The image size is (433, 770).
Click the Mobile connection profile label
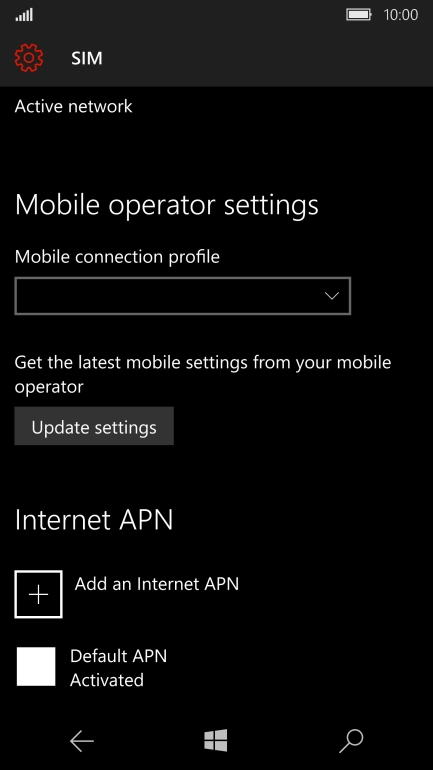pos(117,257)
